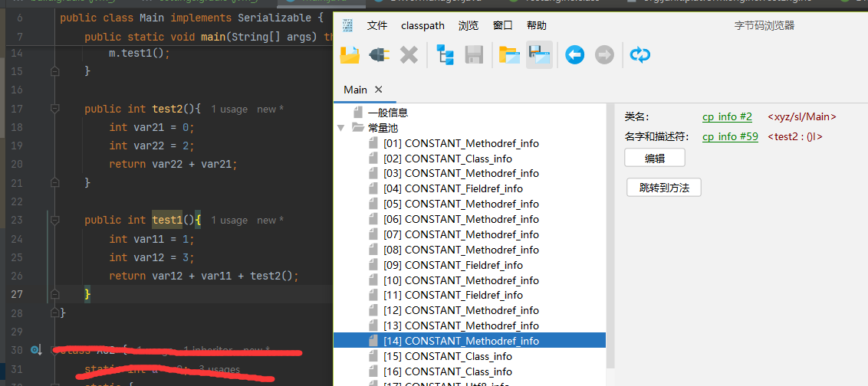This screenshot has height=386, width=868.
Task: Click the blue reload arrows icon
Action: coord(639,55)
